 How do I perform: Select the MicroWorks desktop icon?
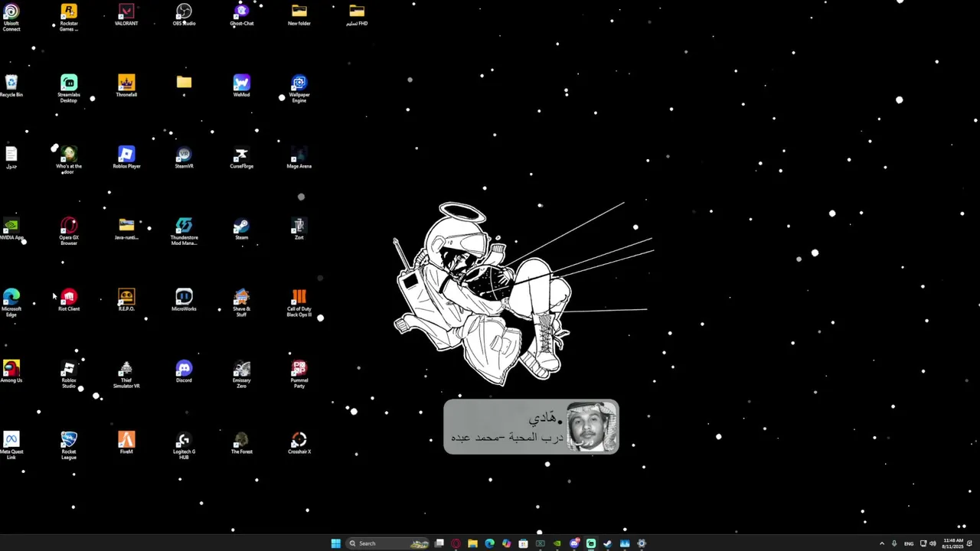click(184, 300)
